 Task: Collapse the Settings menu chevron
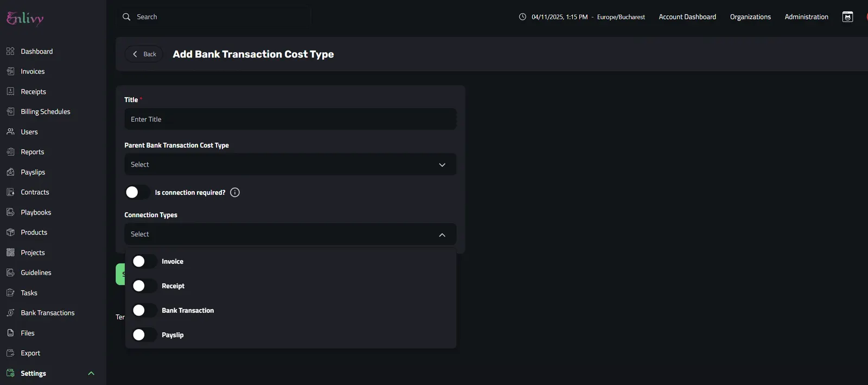click(x=91, y=373)
